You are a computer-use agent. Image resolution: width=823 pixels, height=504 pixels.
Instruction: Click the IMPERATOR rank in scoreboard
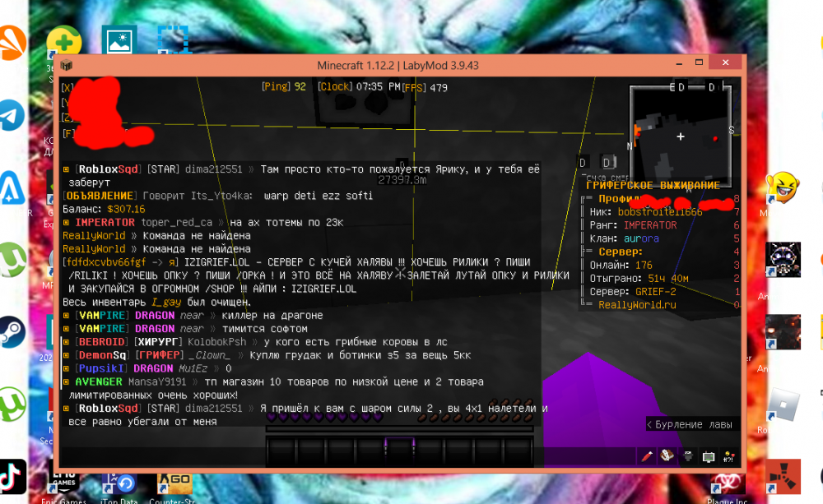click(x=650, y=225)
